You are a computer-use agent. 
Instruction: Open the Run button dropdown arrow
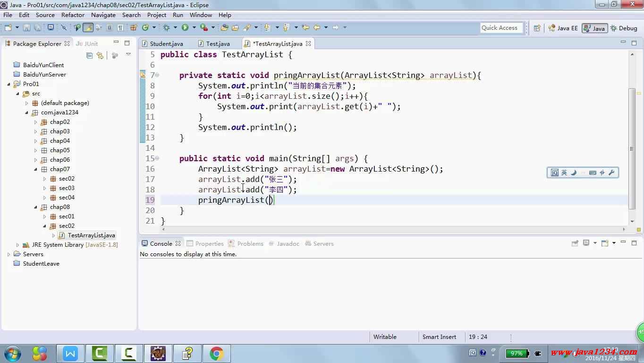(194, 27)
